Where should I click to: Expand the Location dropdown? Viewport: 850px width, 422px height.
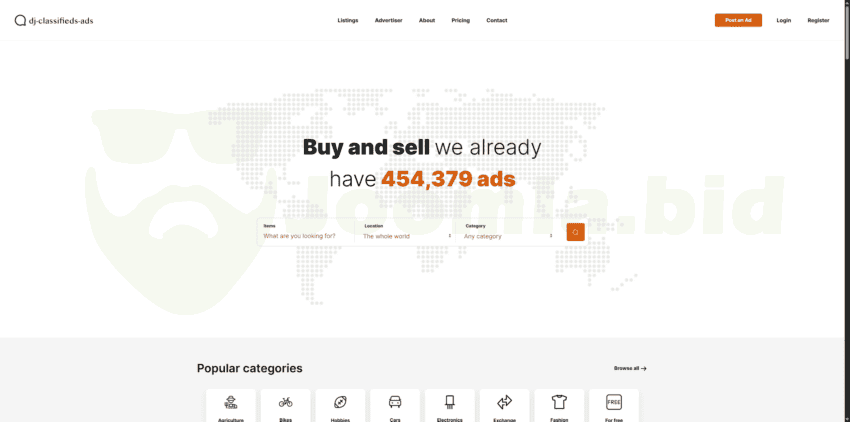407,236
